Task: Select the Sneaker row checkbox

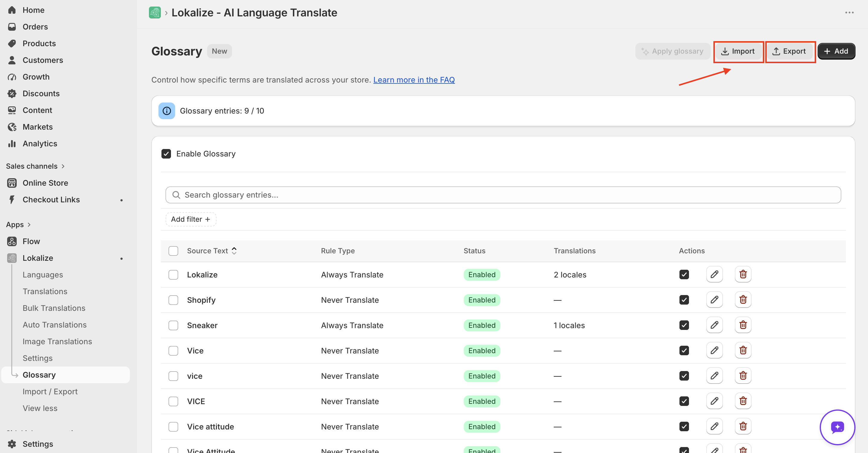Action: coord(173,325)
